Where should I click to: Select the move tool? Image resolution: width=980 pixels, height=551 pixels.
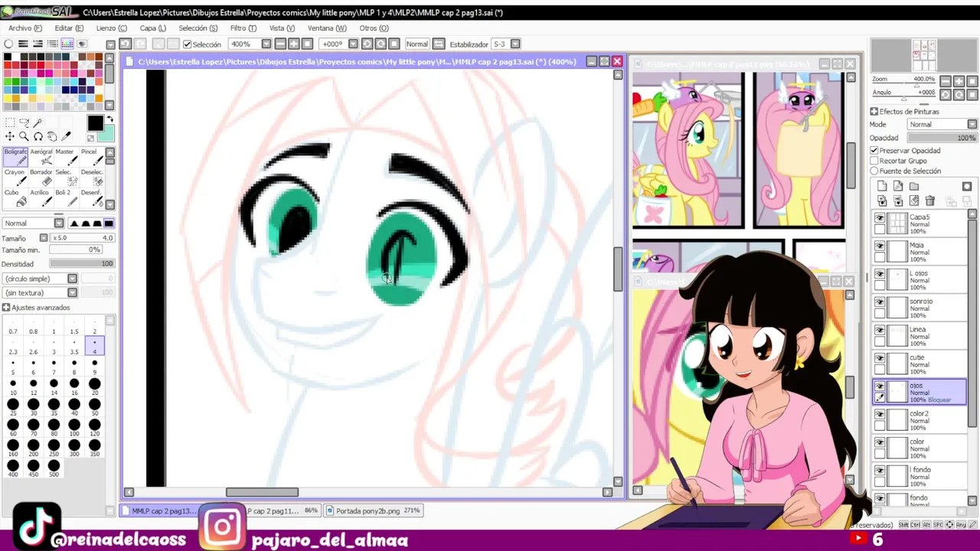pyautogui.click(x=9, y=136)
